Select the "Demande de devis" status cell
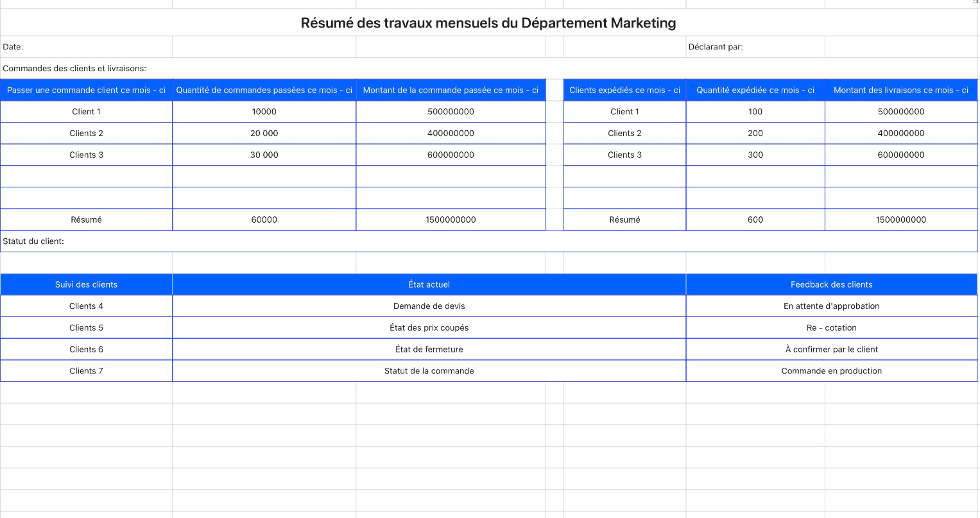 pyautogui.click(x=429, y=307)
